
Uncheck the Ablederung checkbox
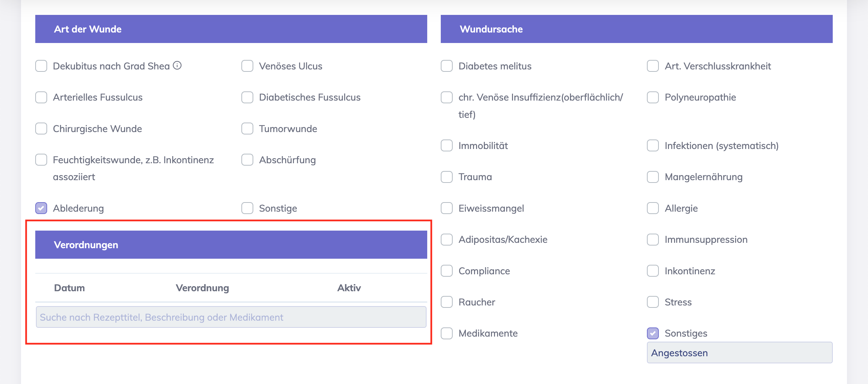click(41, 208)
